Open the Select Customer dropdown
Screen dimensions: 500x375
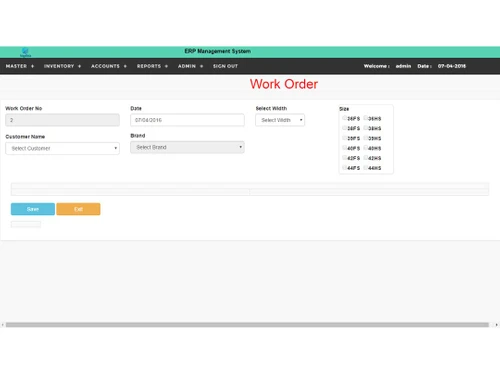tap(62, 148)
